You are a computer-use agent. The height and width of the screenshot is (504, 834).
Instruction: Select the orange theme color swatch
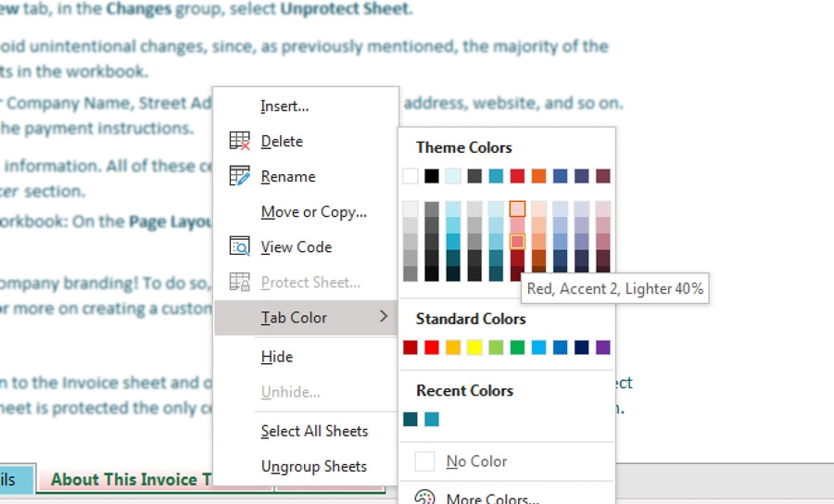(x=538, y=176)
